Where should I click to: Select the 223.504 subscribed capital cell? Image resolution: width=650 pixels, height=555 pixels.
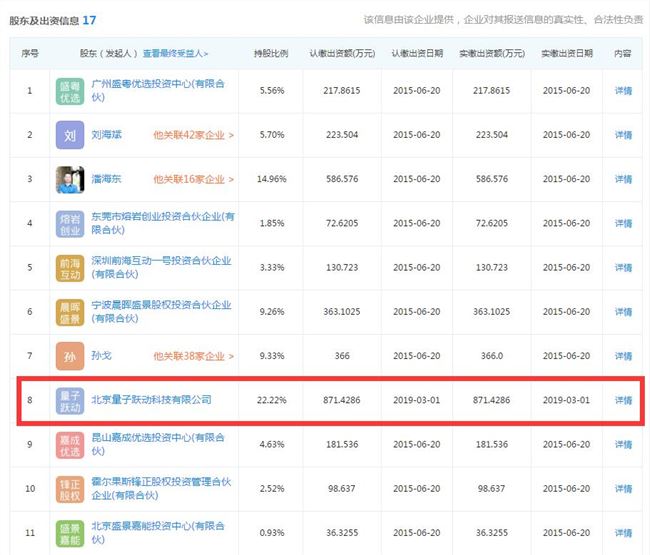(x=342, y=135)
